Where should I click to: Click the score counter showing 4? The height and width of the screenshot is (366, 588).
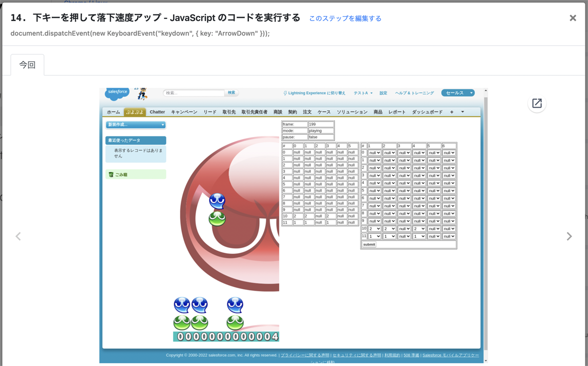click(x=226, y=336)
